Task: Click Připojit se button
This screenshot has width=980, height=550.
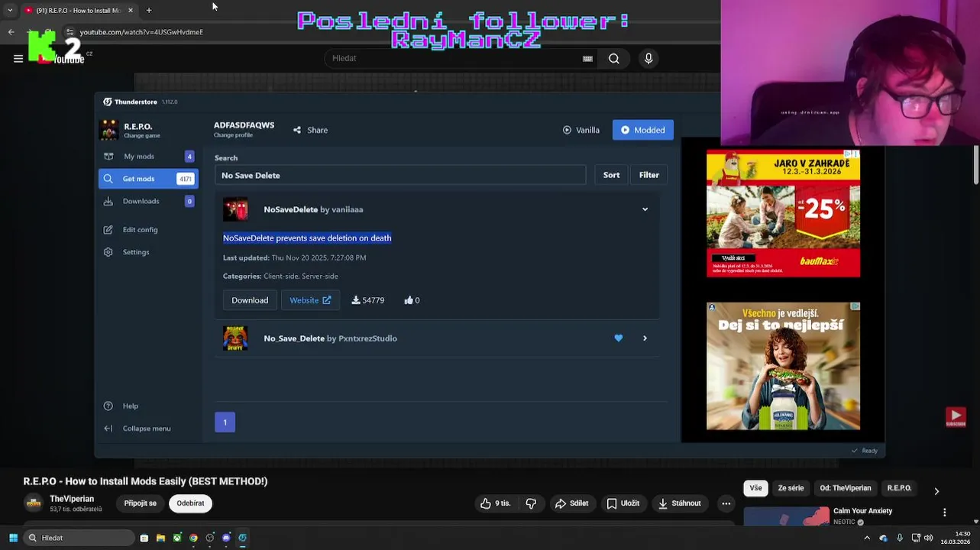Action: click(x=140, y=503)
